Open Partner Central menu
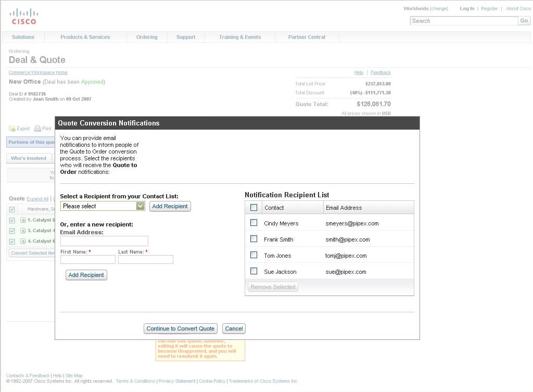Screen dimensions: 533x392 point(307,37)
